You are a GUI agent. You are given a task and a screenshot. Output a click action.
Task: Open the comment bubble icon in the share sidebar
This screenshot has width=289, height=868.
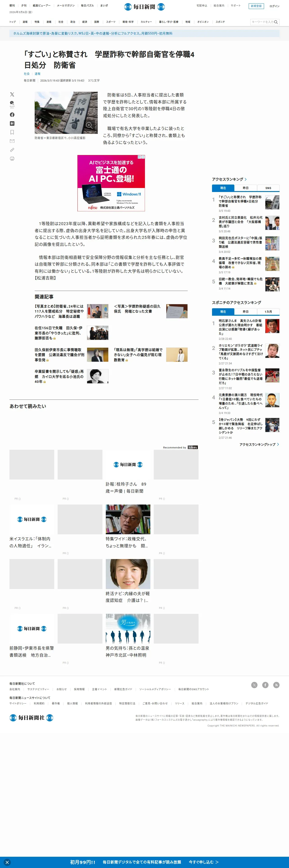click(x=12, y=104)
